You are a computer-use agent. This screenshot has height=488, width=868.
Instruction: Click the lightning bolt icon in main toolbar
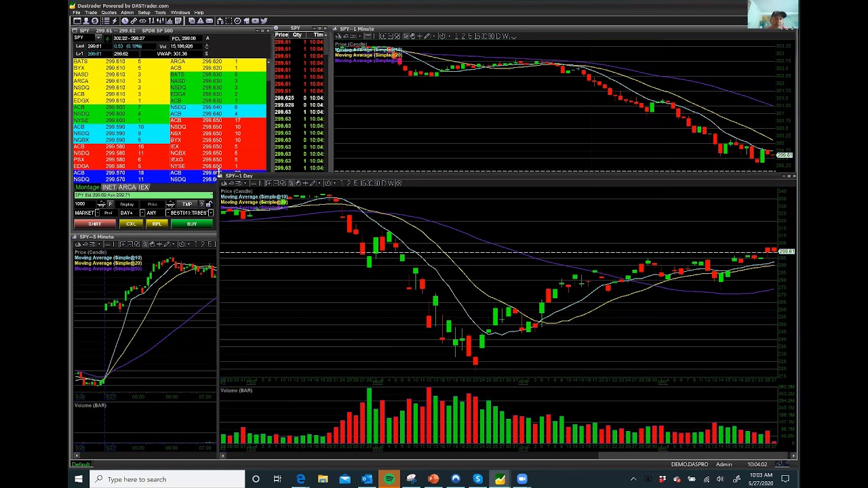click(115, 21)
